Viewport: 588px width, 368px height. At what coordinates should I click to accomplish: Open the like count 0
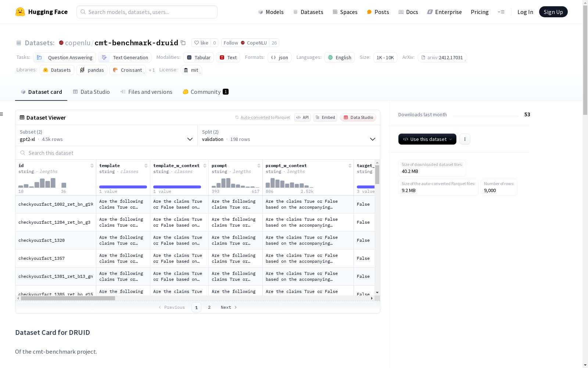(215, 43)
